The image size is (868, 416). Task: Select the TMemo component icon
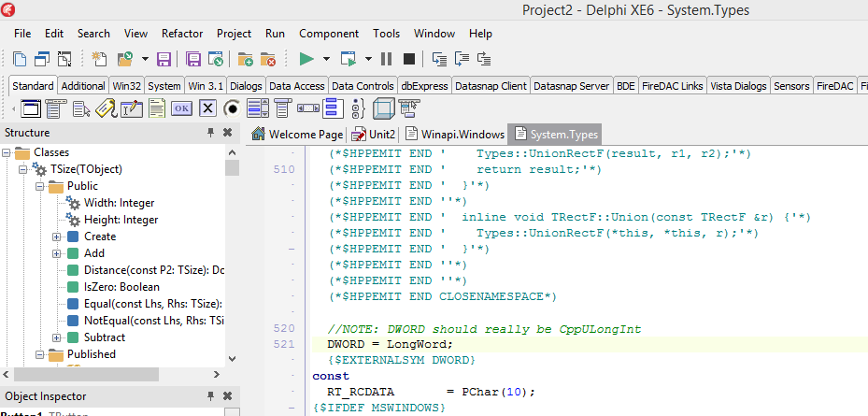click(x=157, y=108)
